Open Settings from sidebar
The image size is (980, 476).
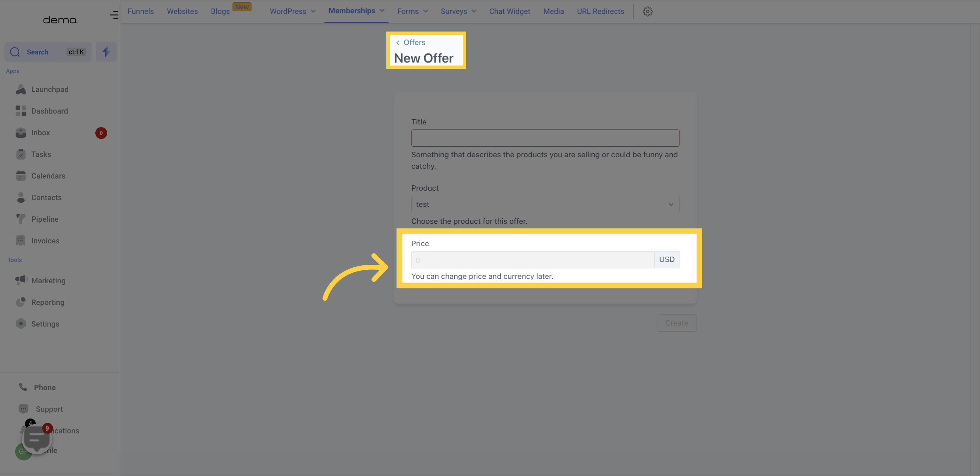coord(45,324)
